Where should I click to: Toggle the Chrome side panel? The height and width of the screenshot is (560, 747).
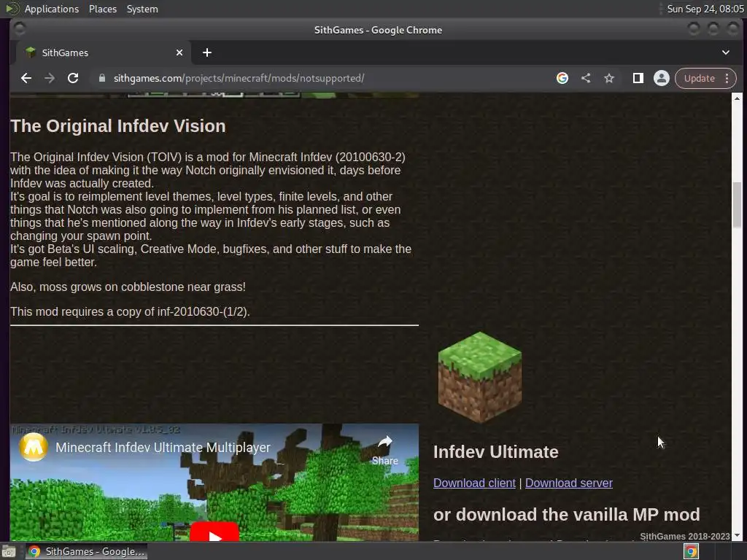point(638,78)
